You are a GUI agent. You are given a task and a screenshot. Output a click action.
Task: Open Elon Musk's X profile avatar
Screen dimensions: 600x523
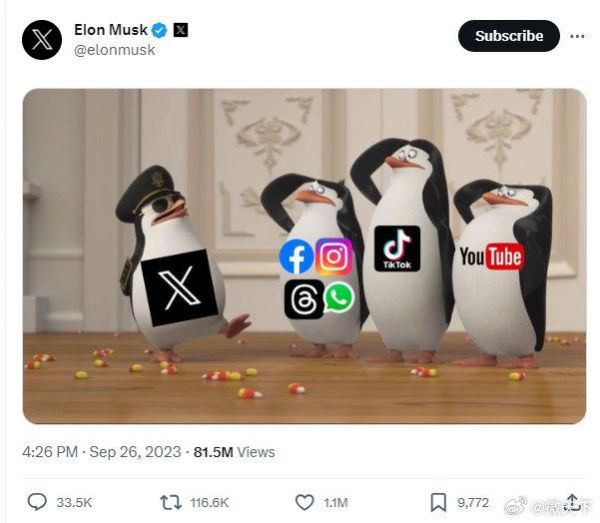[x=42, y=40]
